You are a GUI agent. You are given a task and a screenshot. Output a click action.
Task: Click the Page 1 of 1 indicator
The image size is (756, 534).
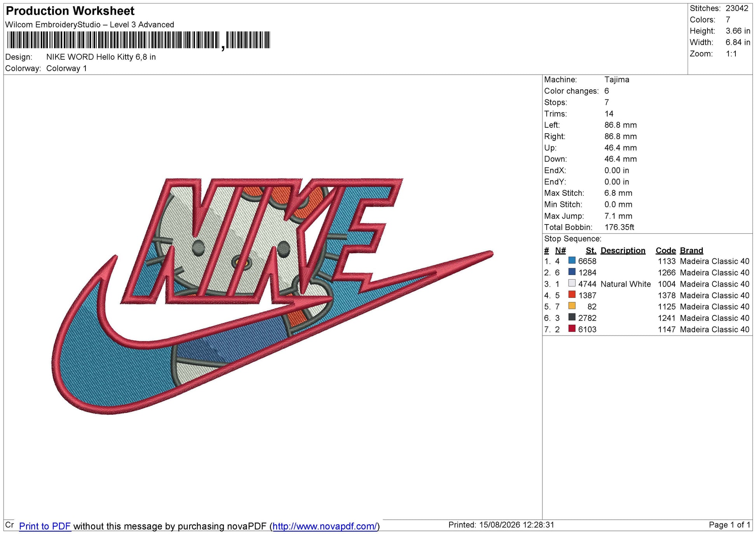tap(729, 525)
